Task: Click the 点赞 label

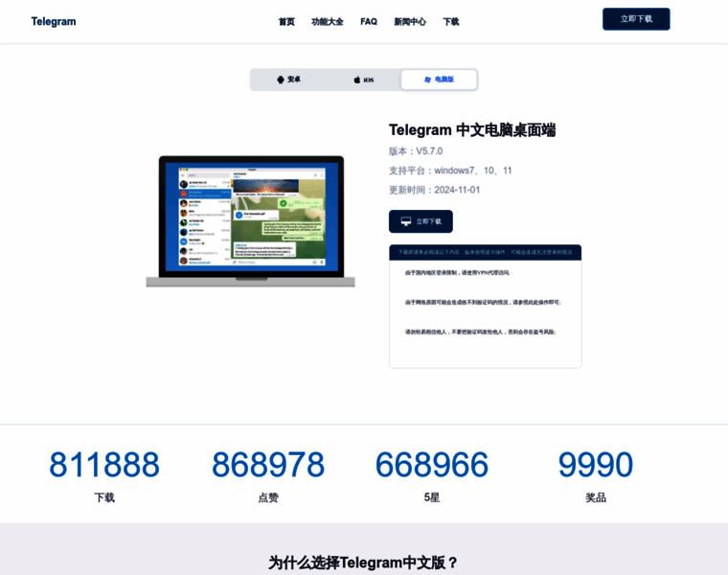Action: pyautogui.click(x=268, y=498)
